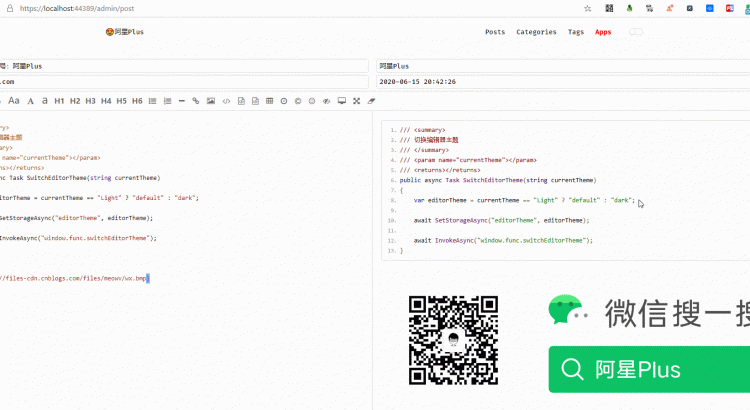
Task: Click the insert image icon
Action: 211,101
